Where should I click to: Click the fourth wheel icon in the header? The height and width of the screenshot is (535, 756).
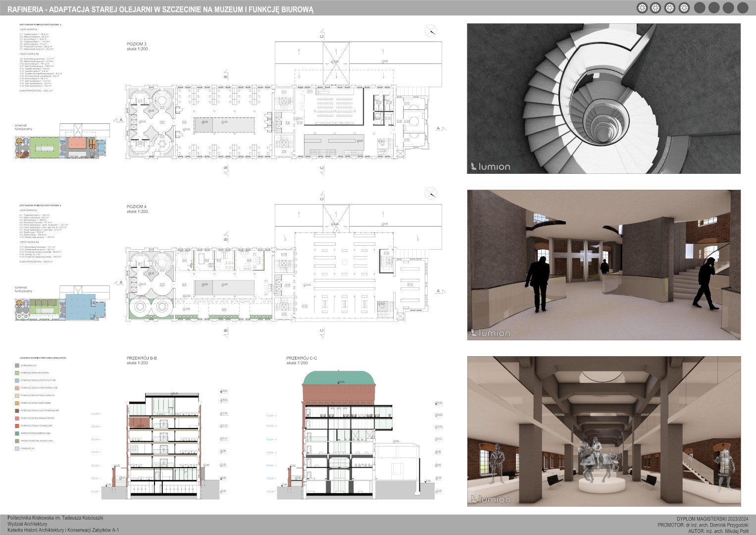pyautogui.click(x=684, y=8)
